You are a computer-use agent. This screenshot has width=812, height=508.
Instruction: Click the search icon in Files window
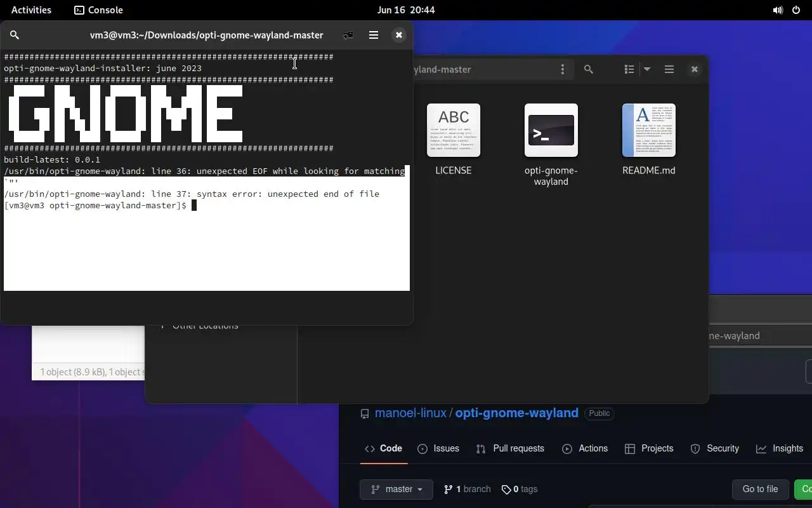[x=589, y=69]
